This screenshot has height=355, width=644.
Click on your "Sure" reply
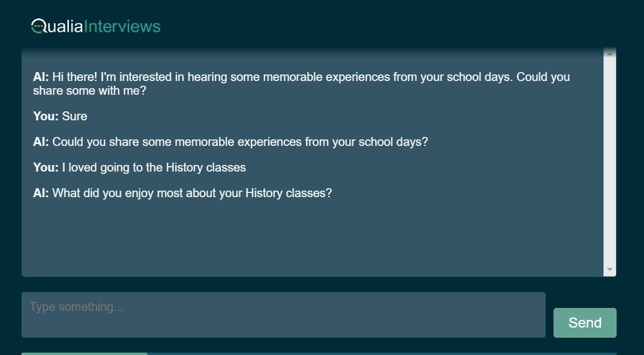[74, 116]
